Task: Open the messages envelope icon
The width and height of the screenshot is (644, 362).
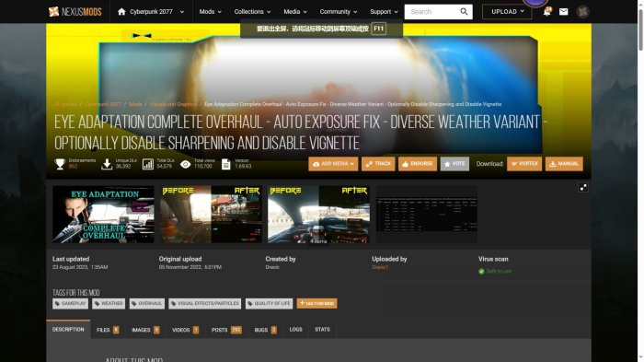Action: [563, 12]
